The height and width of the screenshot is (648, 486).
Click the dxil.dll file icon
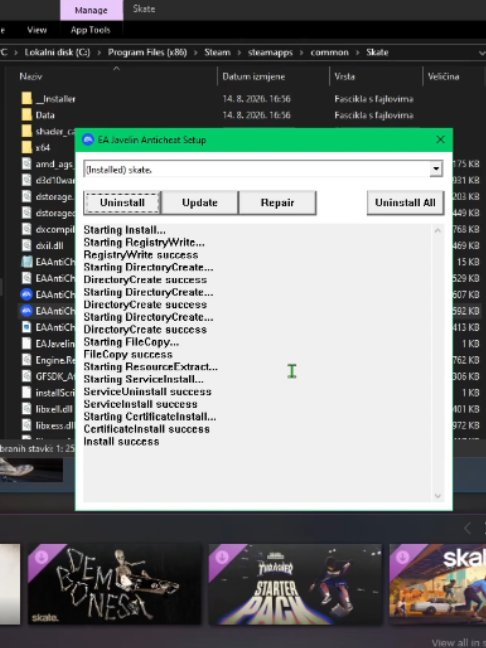click(26, 245)
